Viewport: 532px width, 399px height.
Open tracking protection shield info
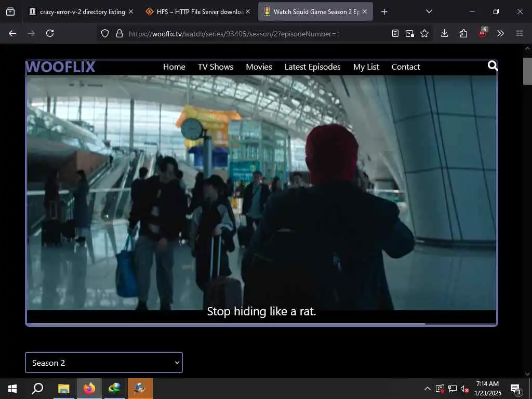[105, 33]
